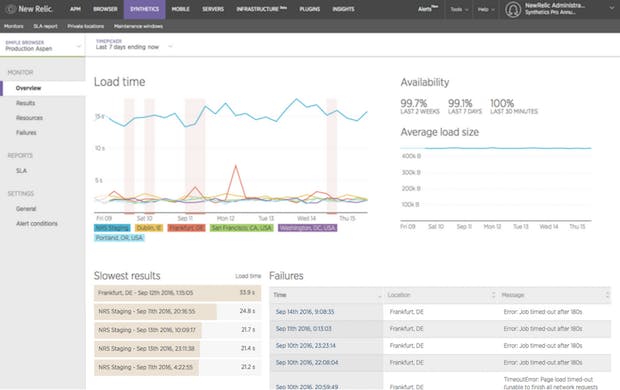The image size is (620, 390).
Task: Switch to the APM tab
Action: pos(75,9)
